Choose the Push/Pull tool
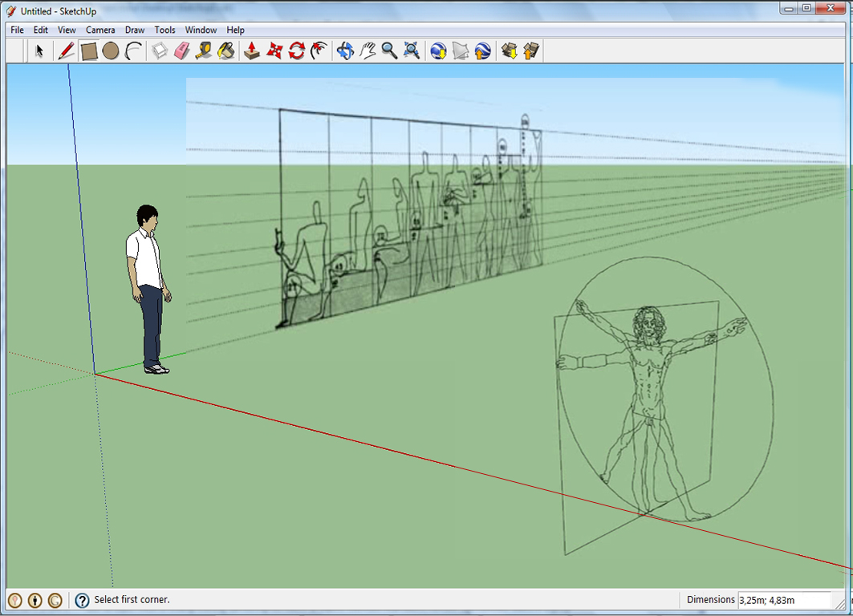Screen dimensions: 853x616 tap(251, 51)
